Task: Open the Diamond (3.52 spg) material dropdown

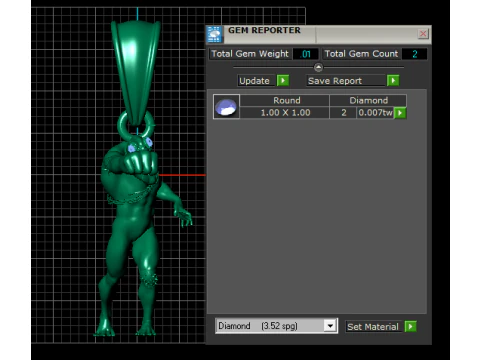Action: tap(330, 326)
